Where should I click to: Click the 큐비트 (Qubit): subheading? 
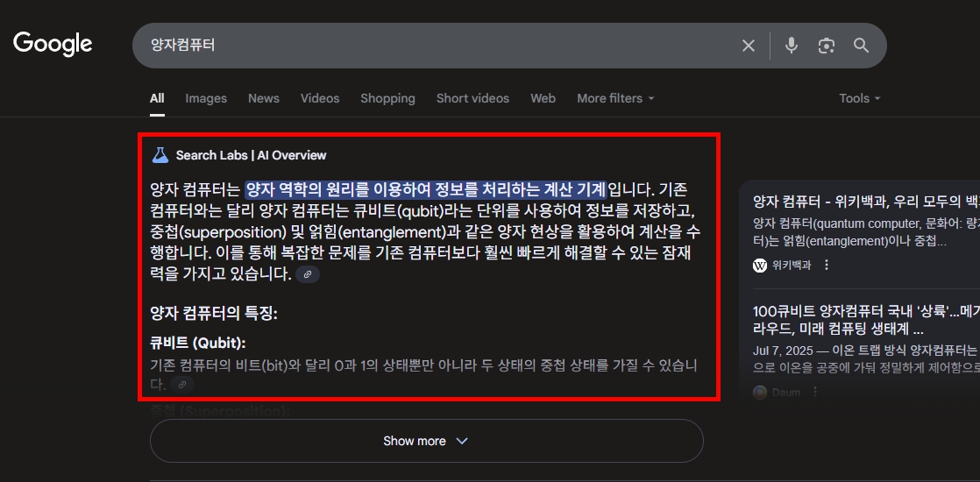pyautogui.click(x=198, y=344)
